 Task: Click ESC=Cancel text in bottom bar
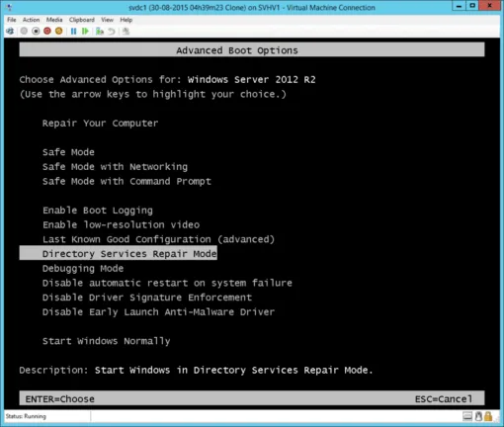[444, 399]
